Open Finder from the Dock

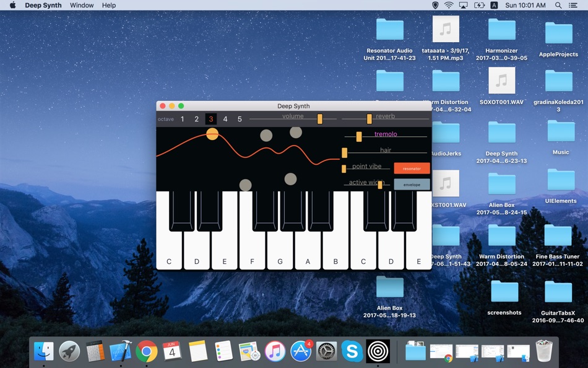[x=43, y=351]
